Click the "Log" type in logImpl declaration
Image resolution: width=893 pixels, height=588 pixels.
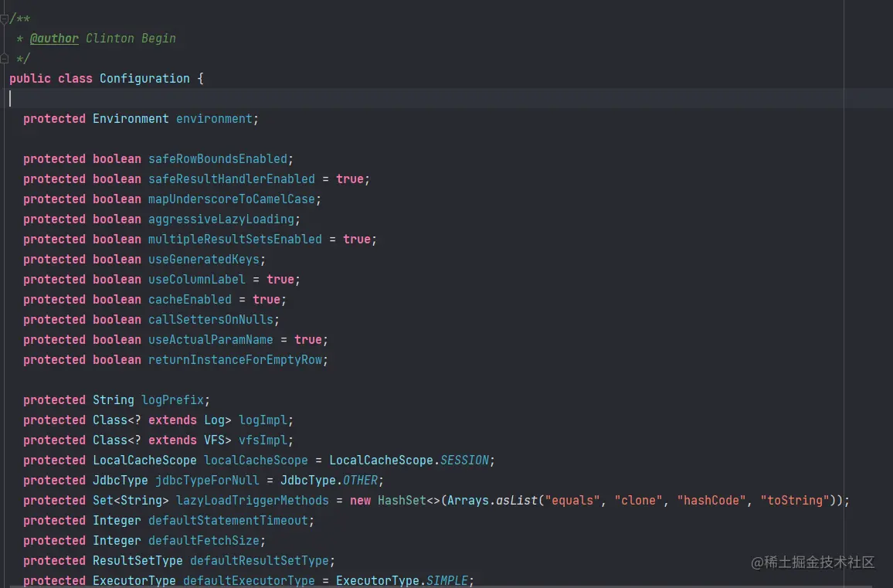pyautogui.click(x=215, y=420)
